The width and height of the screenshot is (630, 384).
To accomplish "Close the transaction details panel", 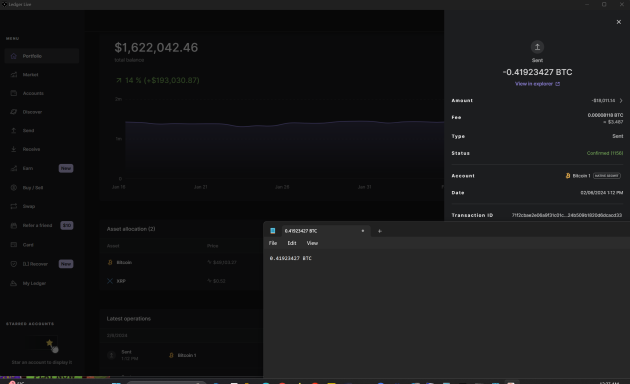I will [618, 22].
